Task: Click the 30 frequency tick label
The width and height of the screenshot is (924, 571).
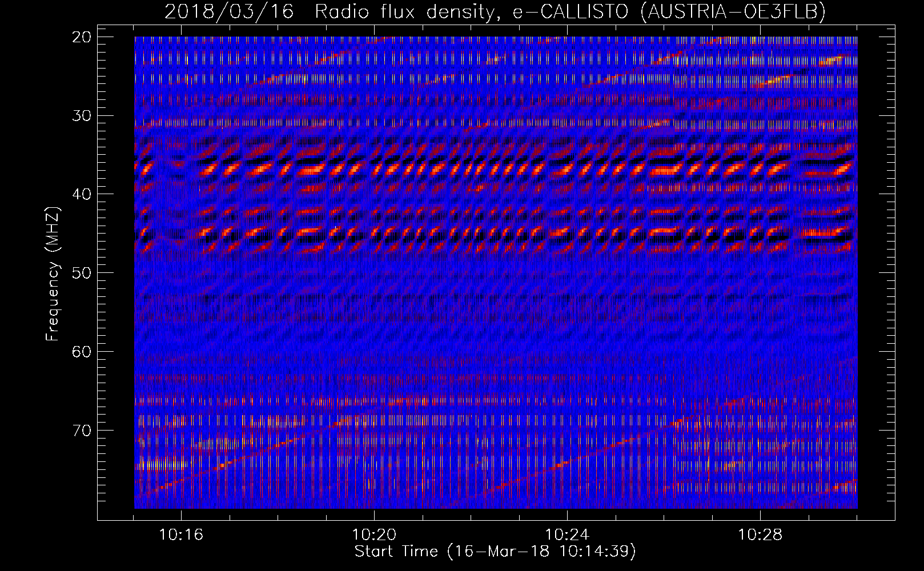Action: [82, 116]
